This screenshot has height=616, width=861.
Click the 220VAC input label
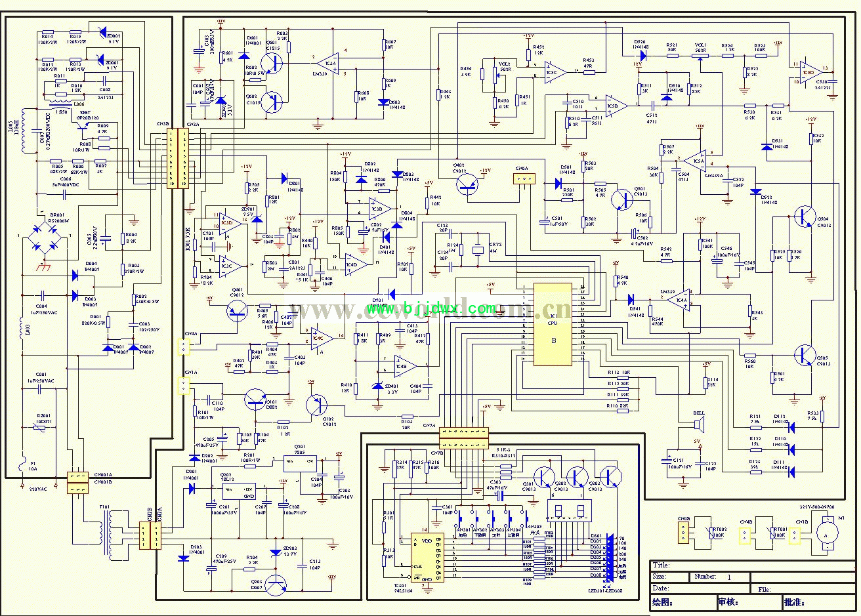coord(37,489)
